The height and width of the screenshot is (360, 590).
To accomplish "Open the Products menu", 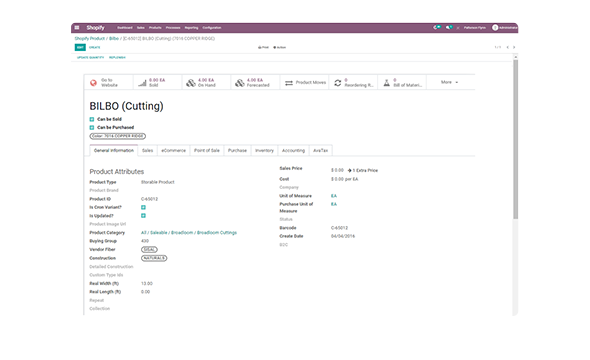I will tap(155, 28).
